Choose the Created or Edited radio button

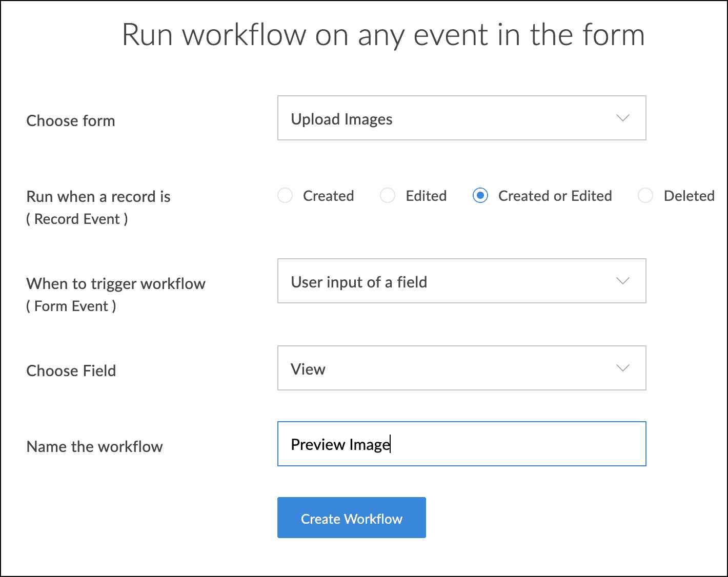480,196
